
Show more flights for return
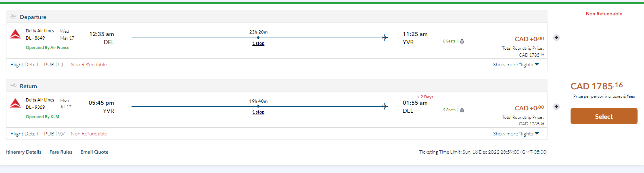pos(516,134)
